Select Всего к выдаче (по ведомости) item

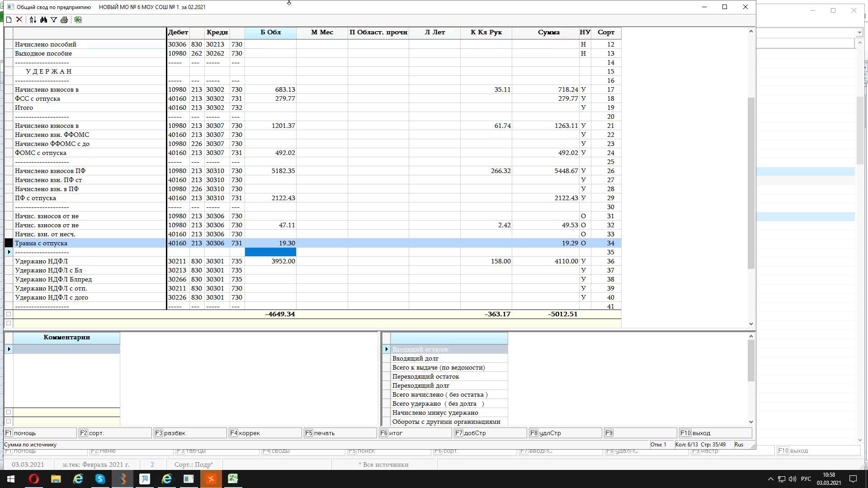point(449,367)
